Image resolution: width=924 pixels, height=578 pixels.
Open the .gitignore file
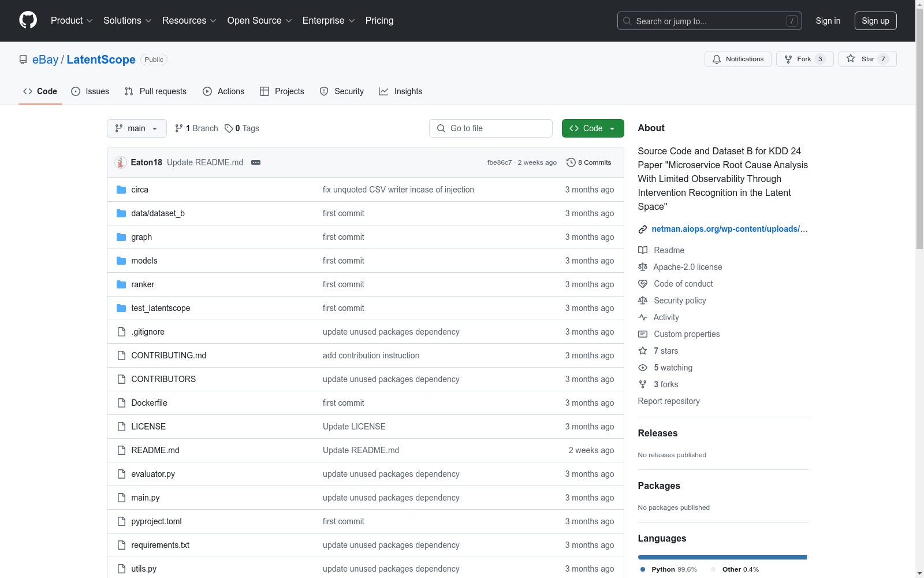click(x=148, y=332)
